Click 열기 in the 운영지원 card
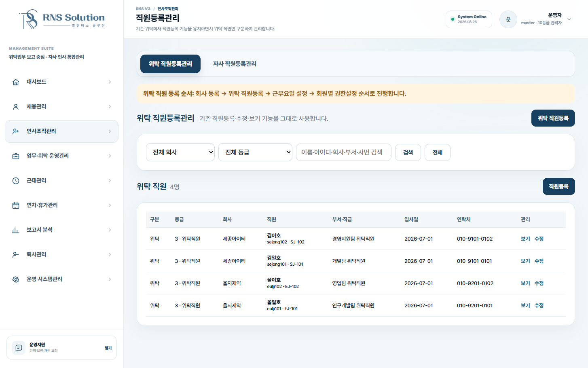This screenshot has height=368, width=588. (x=108, y=348)
